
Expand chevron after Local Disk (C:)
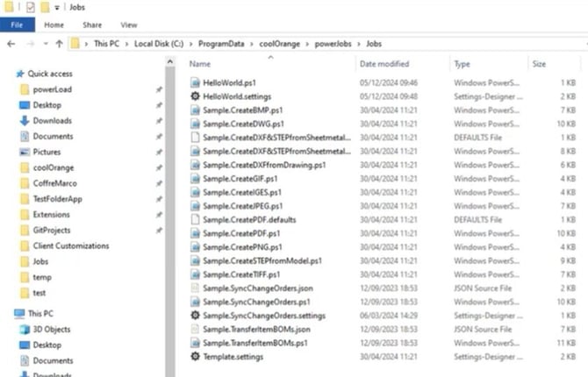pos(190,44)
